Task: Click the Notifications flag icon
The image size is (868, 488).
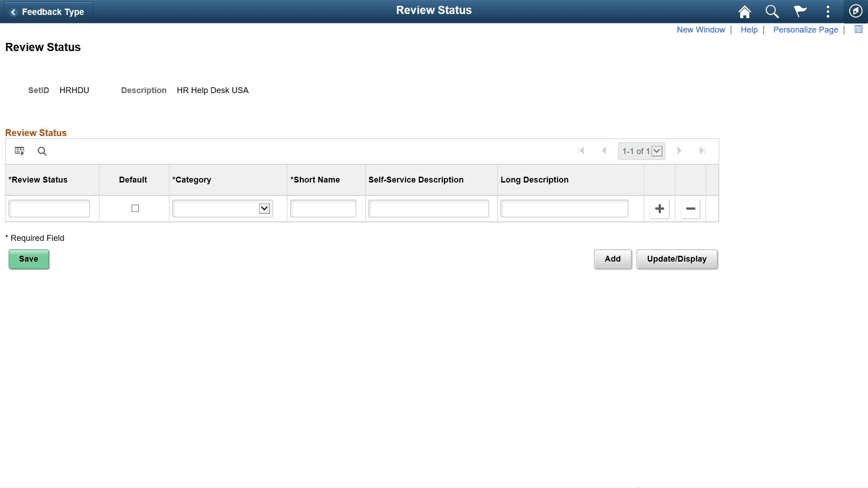Action: [799, 11]
